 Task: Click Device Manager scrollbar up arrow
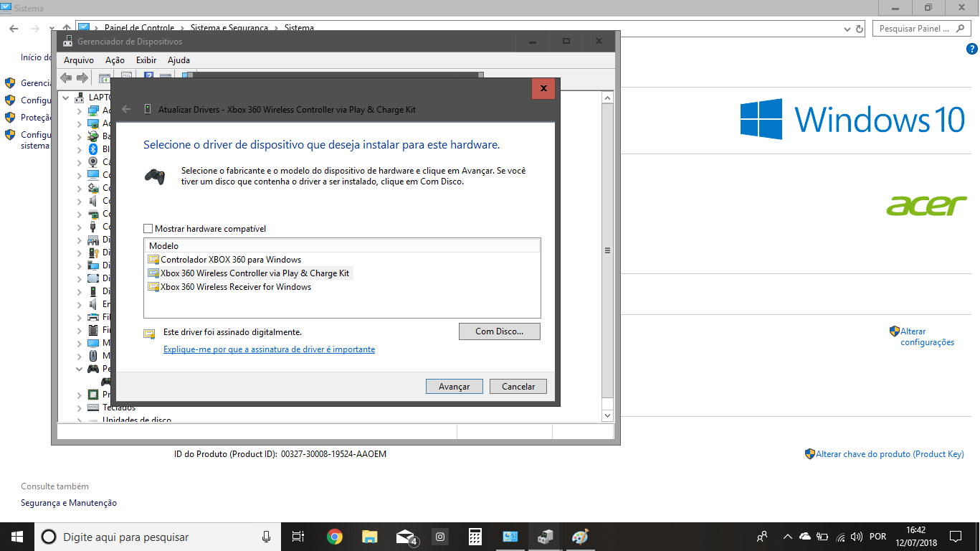(x=607, y=98)
